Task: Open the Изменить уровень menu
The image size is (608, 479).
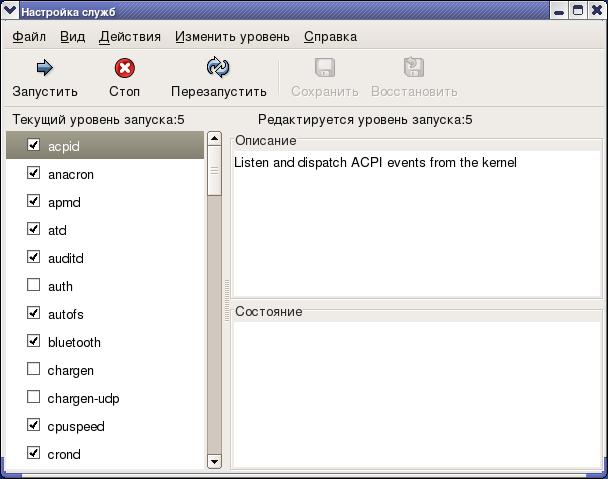Action: point(232,37)
